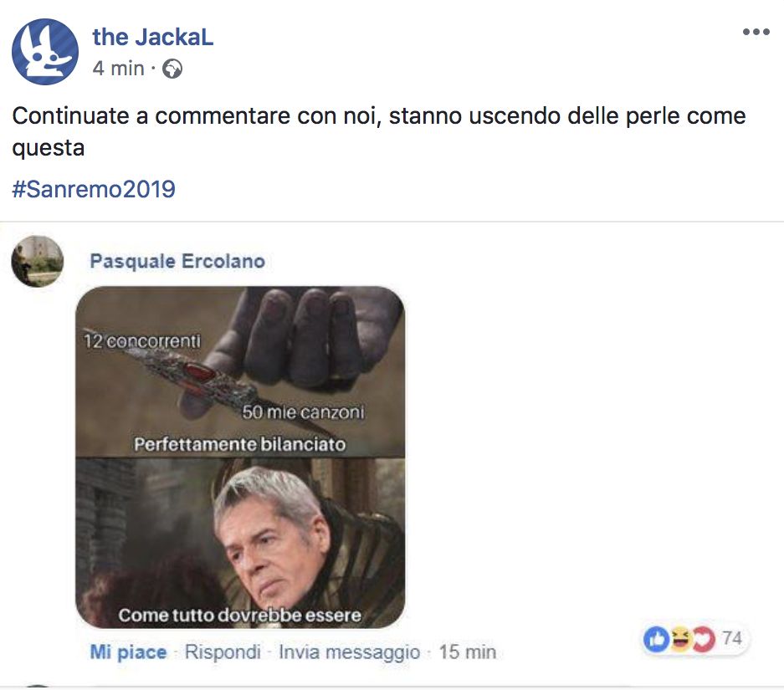This screenshot has height=690, width=784.
Task: Click the 4 min post timestamp
Action: coord(119,69)
